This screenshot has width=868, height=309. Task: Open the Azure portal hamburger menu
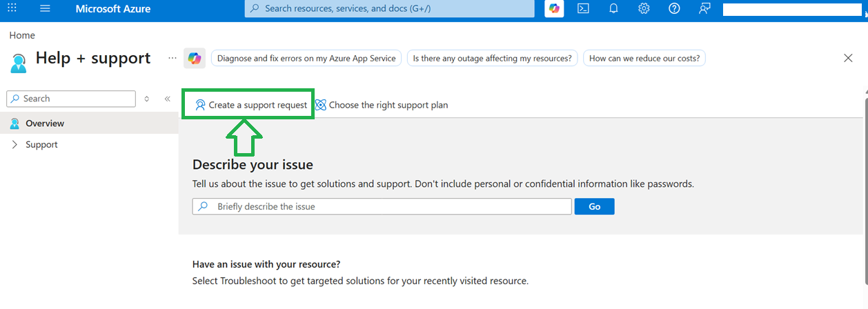(x=46, y=9)
